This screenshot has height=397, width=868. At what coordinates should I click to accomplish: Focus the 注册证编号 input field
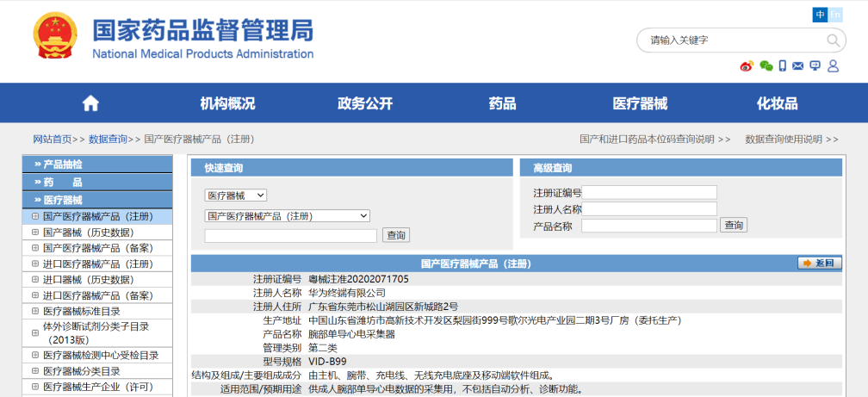coord(648,192)
